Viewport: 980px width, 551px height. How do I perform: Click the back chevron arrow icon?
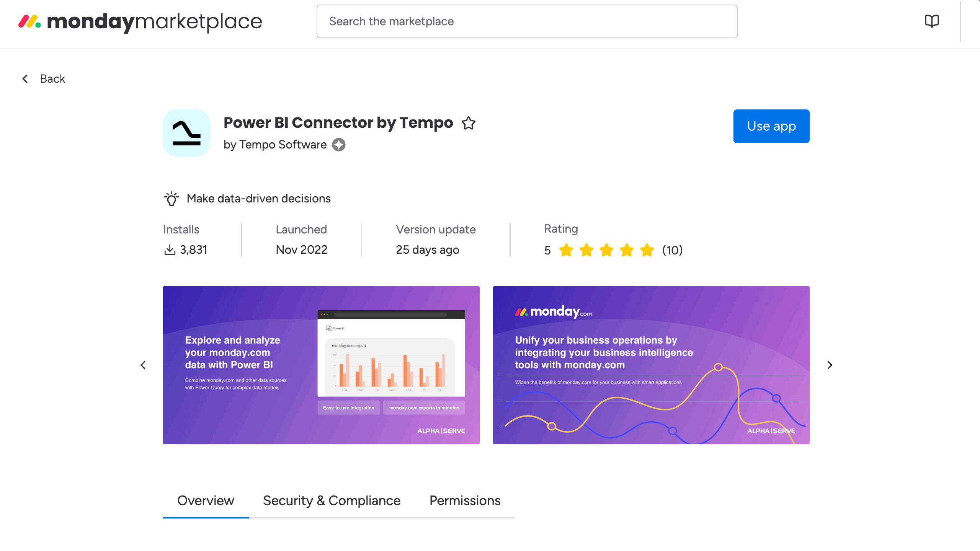(x=25, y=79)
